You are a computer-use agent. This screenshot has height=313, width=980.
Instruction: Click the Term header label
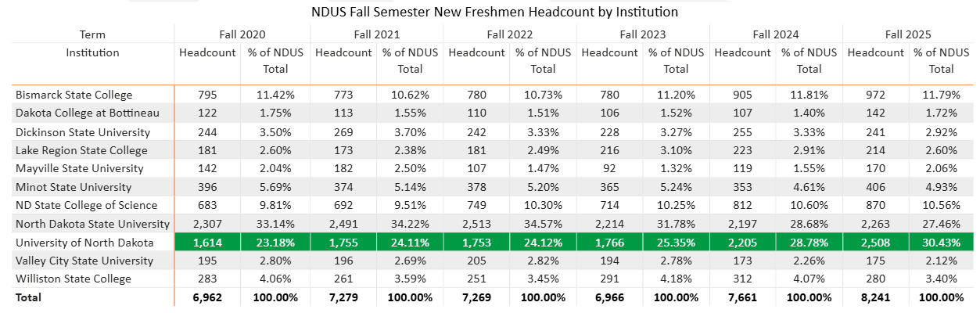pyautogui.click(x=92, y=34)
